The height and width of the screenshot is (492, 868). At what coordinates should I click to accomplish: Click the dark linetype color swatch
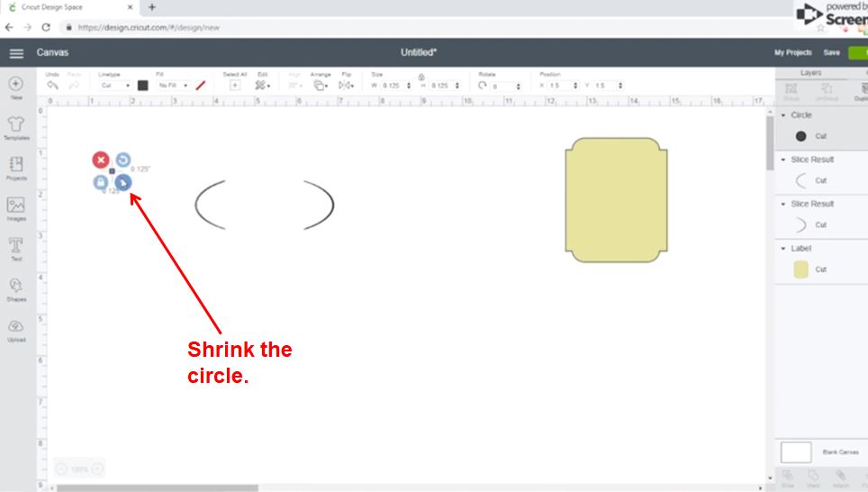143,86
